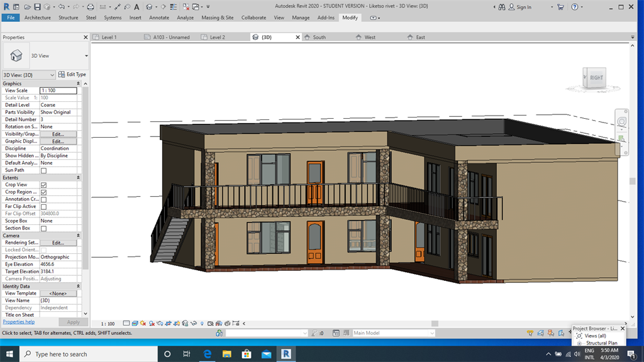644x362 pixels.
Task: Click the View Scale input field
Action: coord(58,90)
